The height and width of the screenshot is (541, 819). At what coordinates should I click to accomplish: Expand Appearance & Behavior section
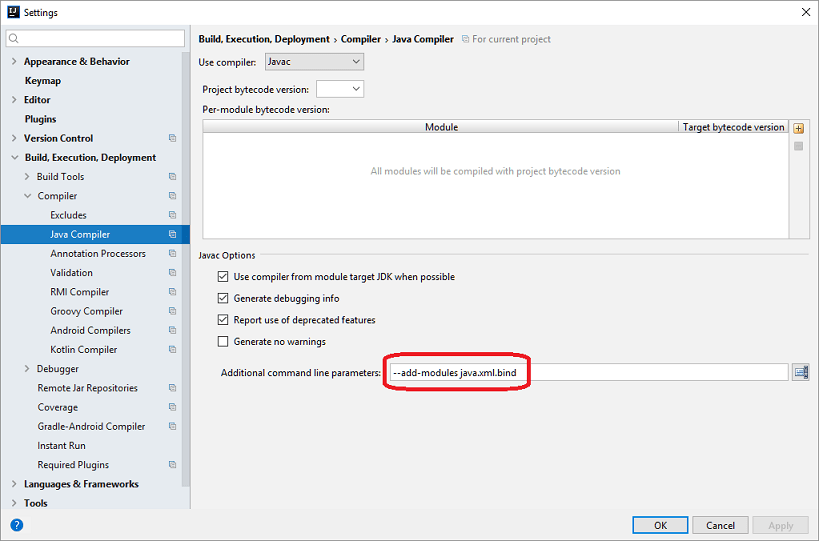[x=14, y=62]
